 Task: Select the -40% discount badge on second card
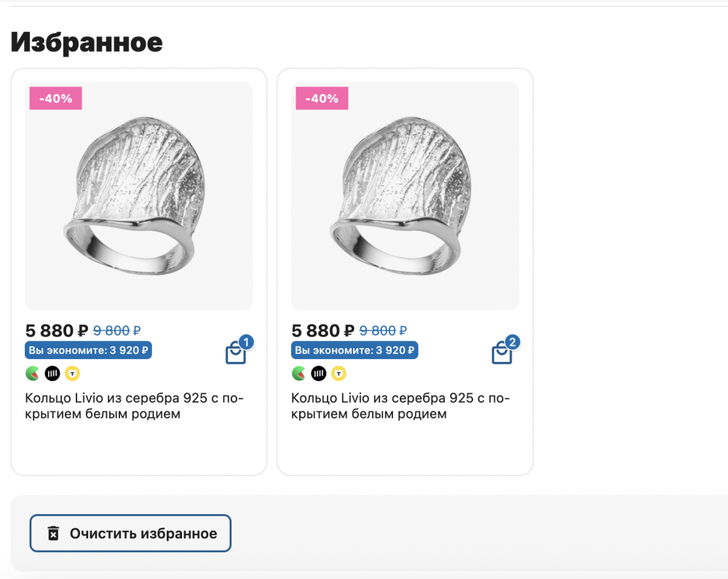[322, 98]
